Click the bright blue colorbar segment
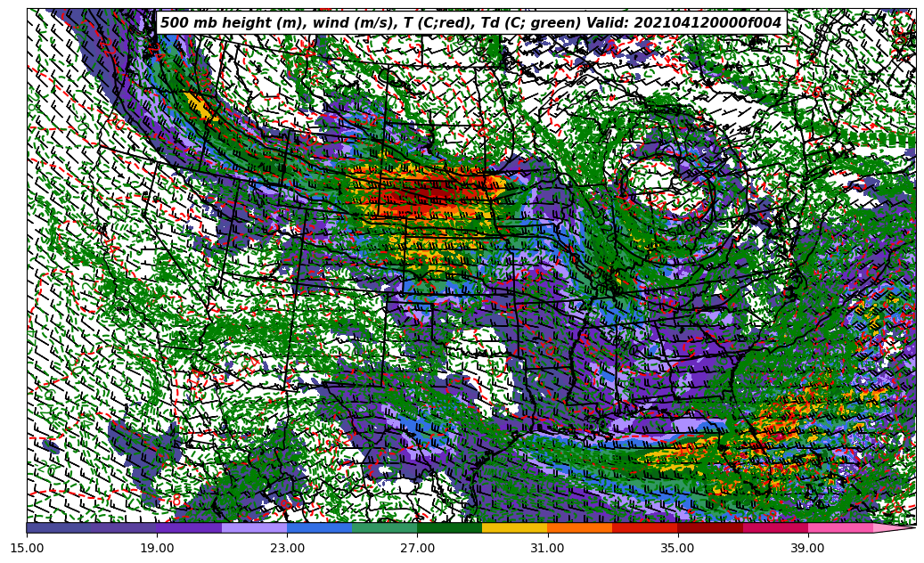This screenshot has width=924, height=563. point(319,527)
